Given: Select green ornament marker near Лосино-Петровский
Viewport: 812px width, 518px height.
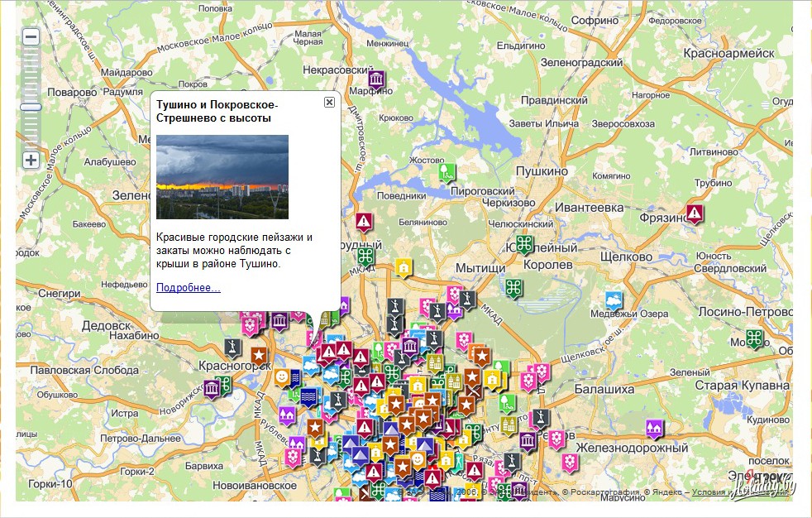Looking at the screenshot, I should (x=752, y=337).
